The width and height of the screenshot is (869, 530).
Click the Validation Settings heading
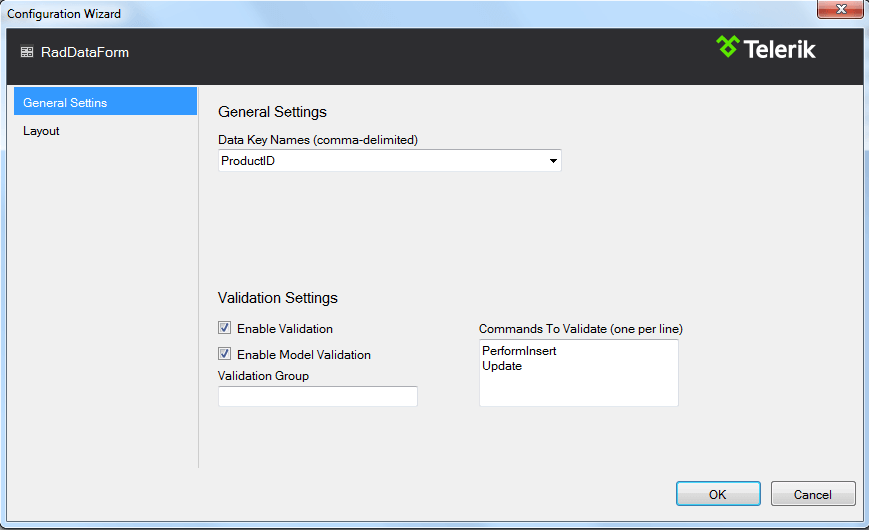(x=278, y=298)
